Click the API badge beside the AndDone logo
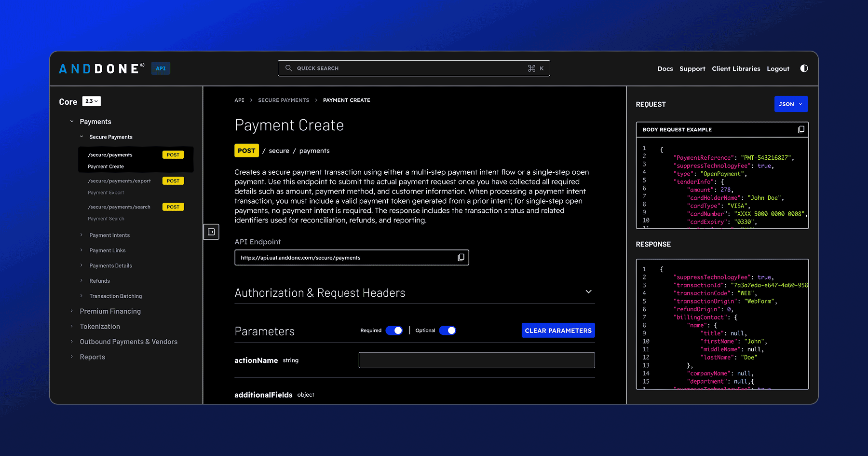Screen dimensions: 868x456 pyautogui.click(x=160, y=68)
